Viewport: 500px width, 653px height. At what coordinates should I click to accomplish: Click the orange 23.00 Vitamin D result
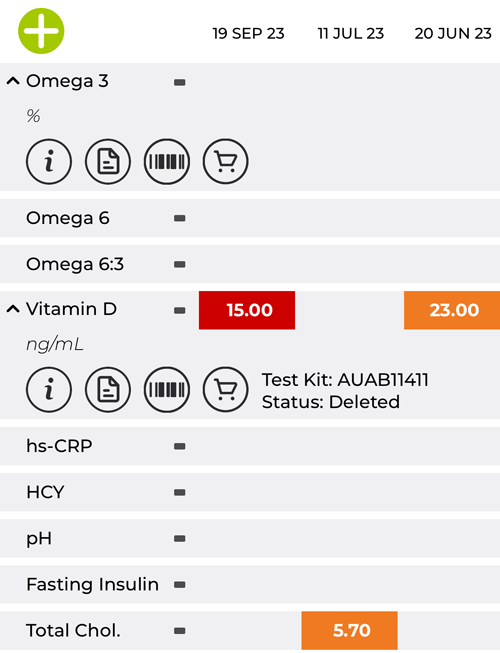point(452,310)
